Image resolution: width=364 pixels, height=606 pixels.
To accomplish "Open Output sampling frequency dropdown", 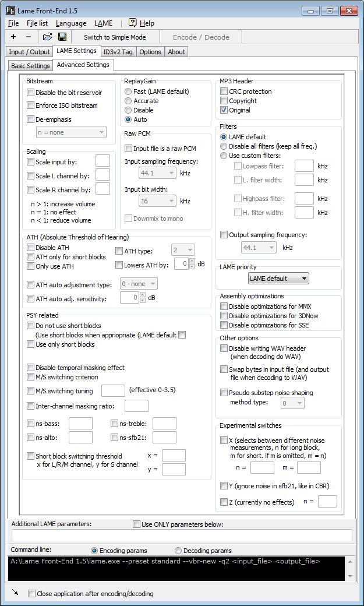I will (x=259, y=247).
